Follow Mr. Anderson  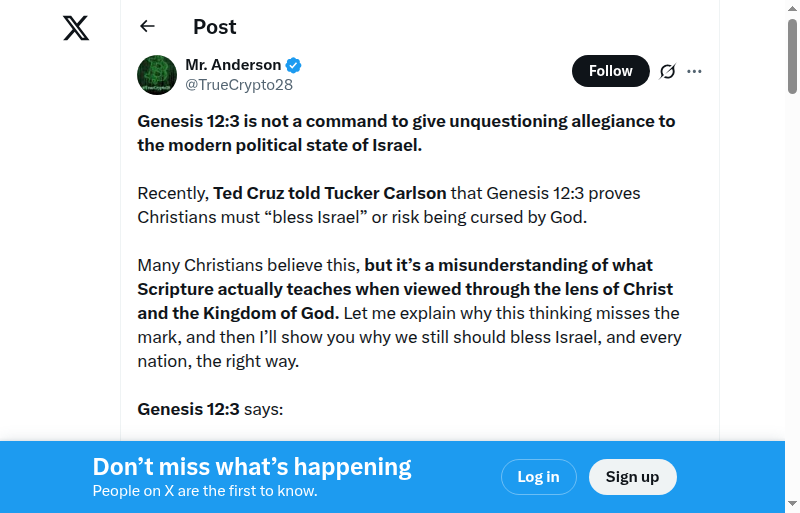pyautogui.click(x=610, y=71)
